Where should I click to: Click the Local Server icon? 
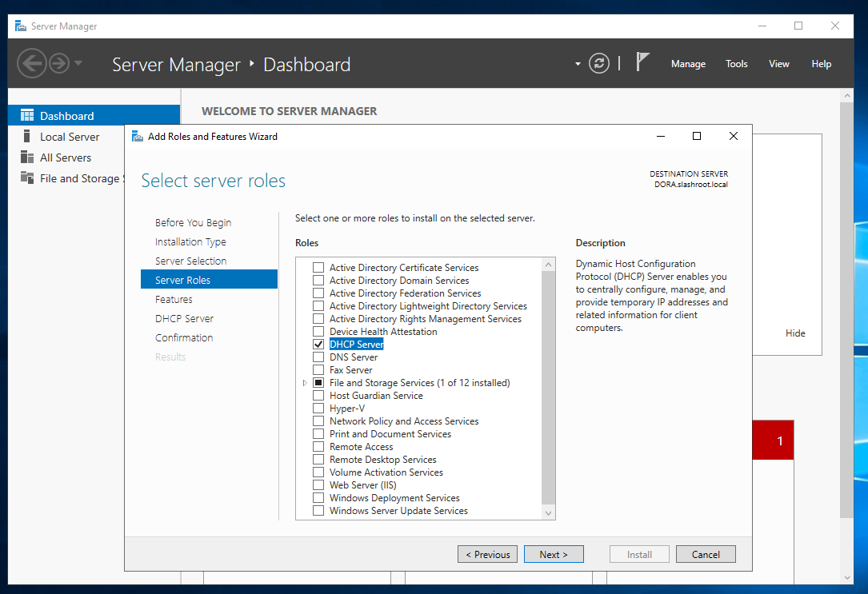[27, 137]
